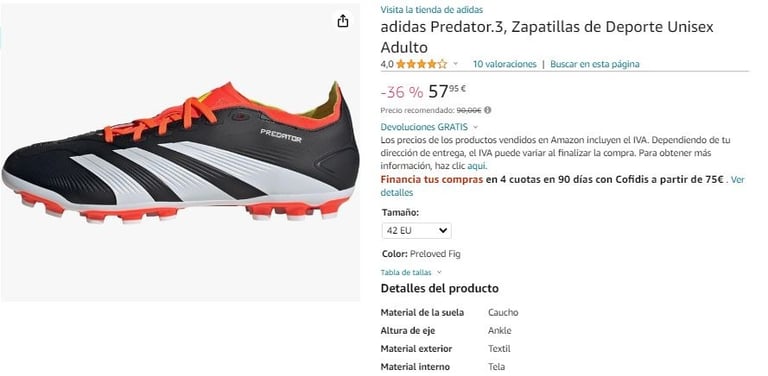The height and width of the screenshot is (376, 768).
Task: Open the 10 valoraciones link
Action: pyautogui.click(x=504, y=64)
